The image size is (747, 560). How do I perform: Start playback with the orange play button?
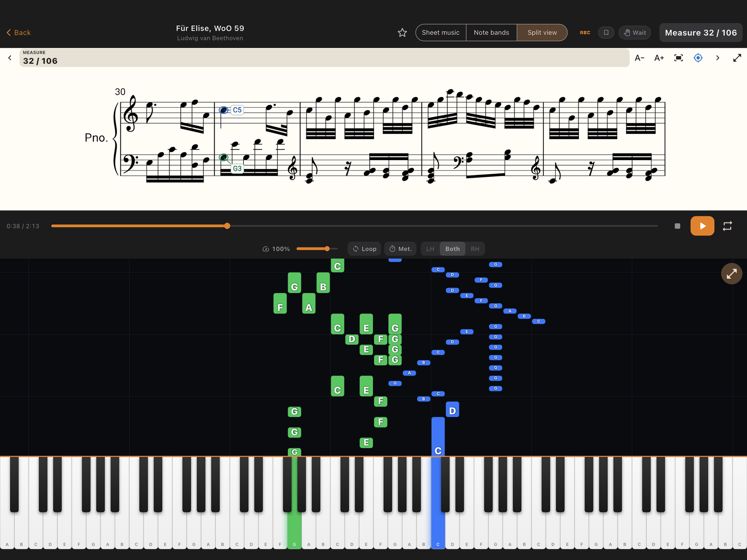point(702,226)
